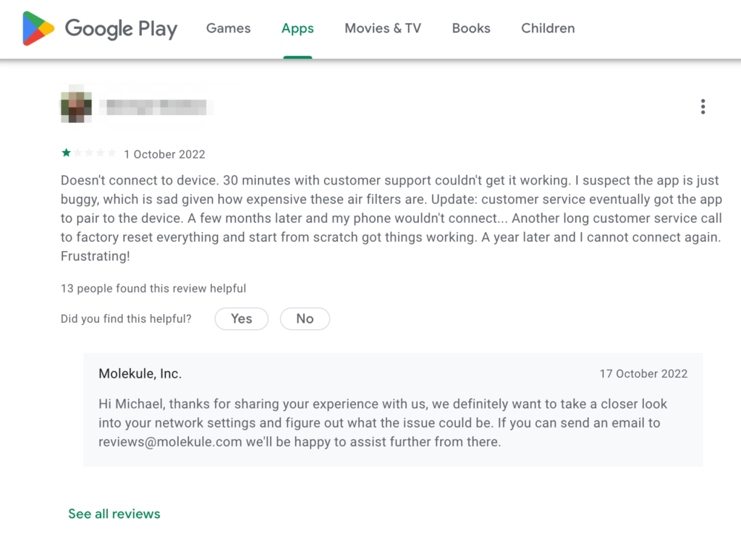Go to the Movies & TV tab
This screenshot has width=741, height=560.
point(383,28)
